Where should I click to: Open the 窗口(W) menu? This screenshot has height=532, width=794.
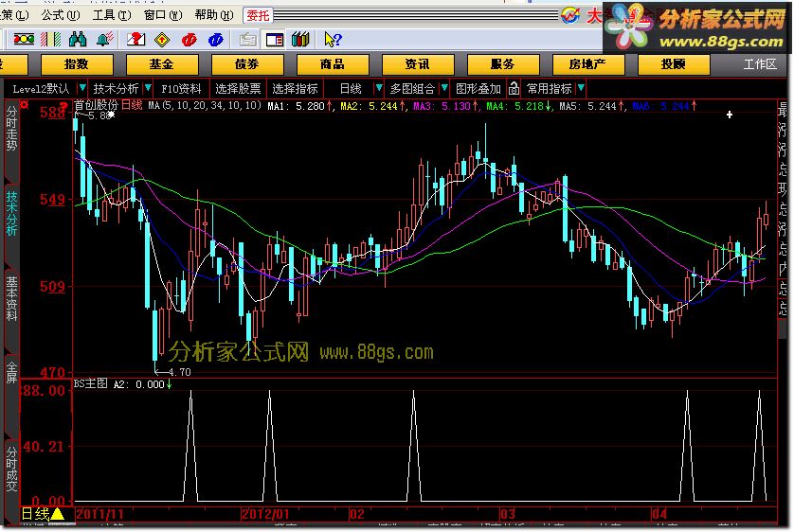pos(163,15)
